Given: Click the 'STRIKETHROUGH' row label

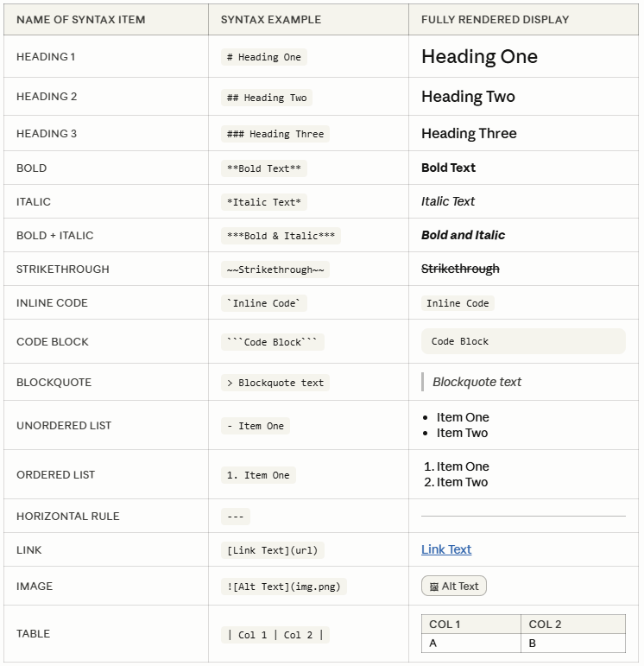Looking at the screenshot, I should (63, 269).
